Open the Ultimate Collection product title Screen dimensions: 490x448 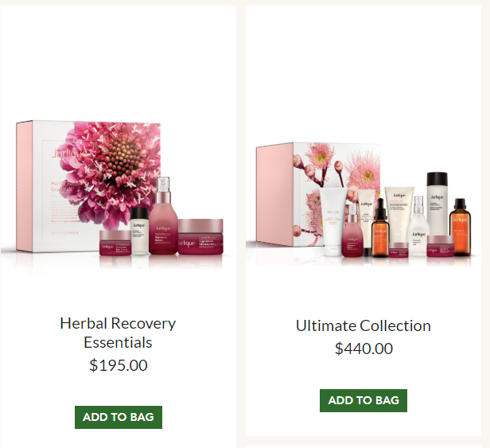point(364,325)
